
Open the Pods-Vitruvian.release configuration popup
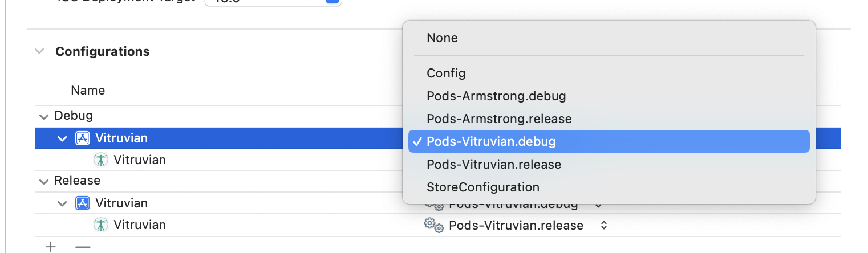(603, 225)
